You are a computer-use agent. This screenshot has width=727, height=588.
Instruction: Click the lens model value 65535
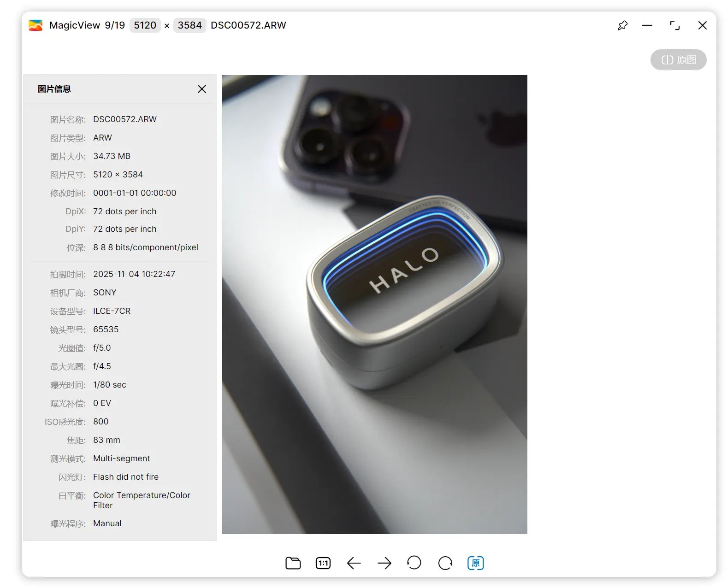coord(106,329)
